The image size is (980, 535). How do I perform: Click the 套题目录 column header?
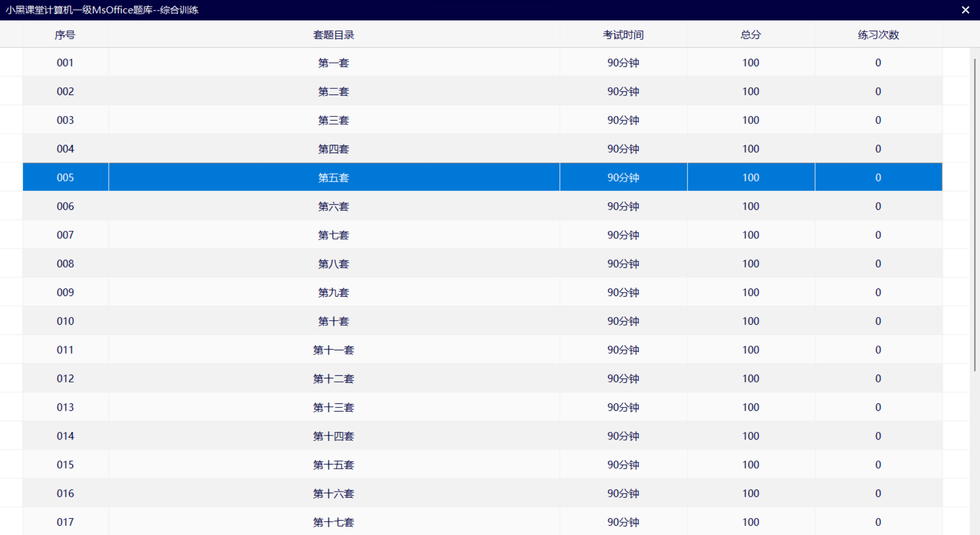click(333, 35)
